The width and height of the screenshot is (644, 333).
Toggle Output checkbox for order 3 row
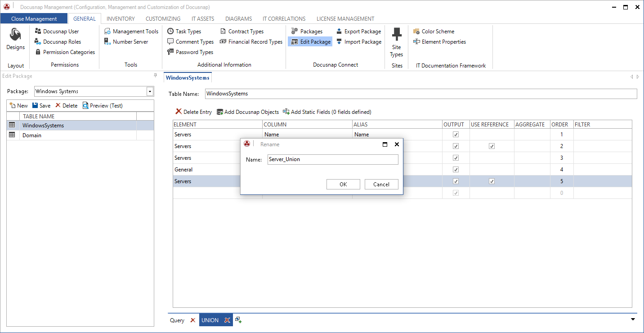tap(456, 158)
